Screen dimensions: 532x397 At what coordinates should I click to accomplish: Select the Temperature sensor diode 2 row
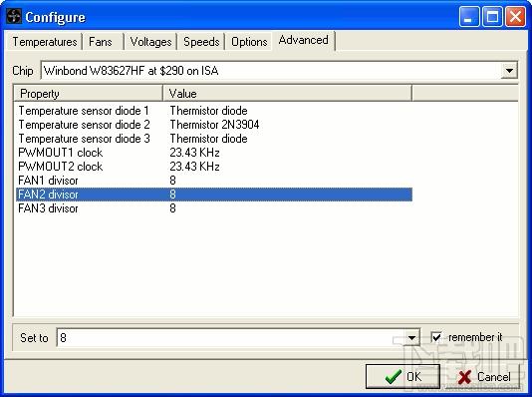coord(214,125)
